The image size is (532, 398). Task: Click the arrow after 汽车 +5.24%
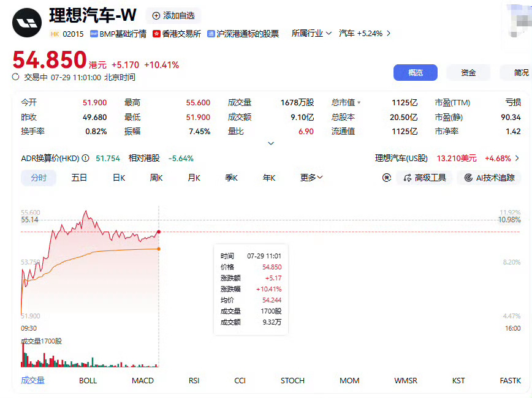pyautogui.click(x=389, y=33)
